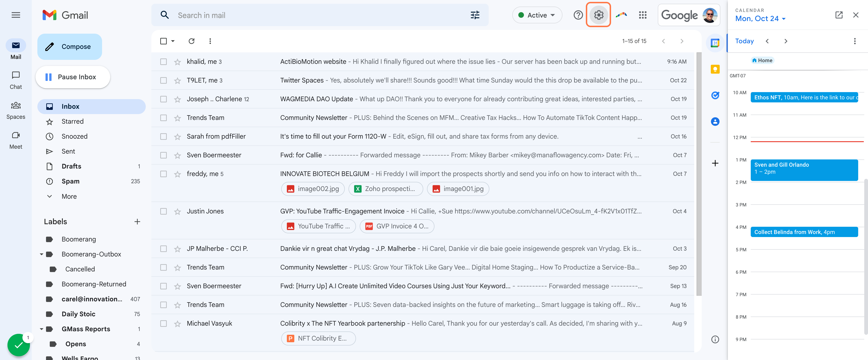Viewport: 868px width, 360px height.
Task: Open the Support help icon
Action: (578, 15)
